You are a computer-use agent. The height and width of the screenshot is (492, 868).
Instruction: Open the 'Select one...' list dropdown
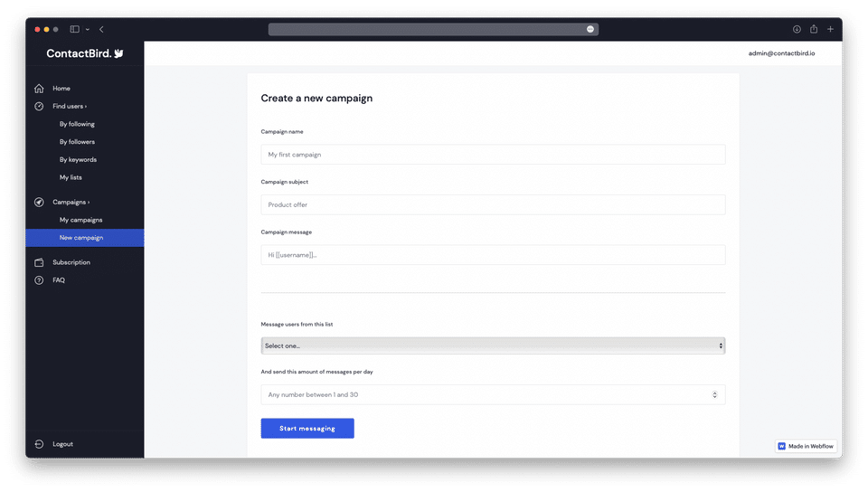tap(493, 345)
